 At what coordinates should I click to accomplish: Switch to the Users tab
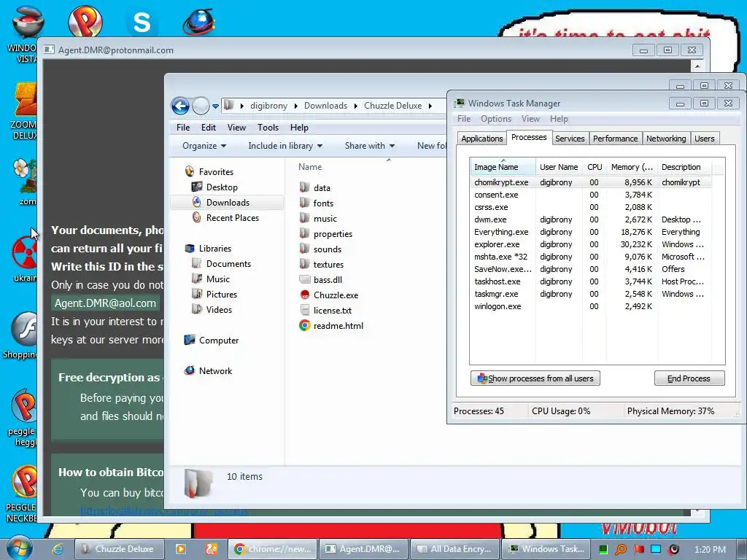(x=704, y=139)
